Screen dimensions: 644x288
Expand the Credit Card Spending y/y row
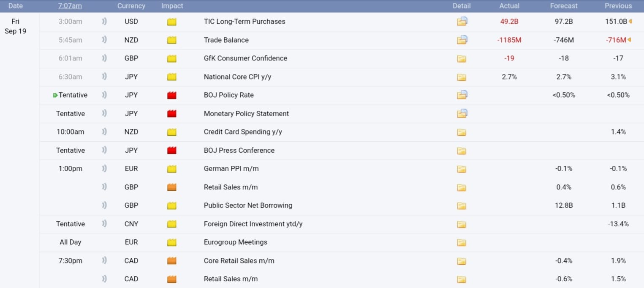coord(243,132)
